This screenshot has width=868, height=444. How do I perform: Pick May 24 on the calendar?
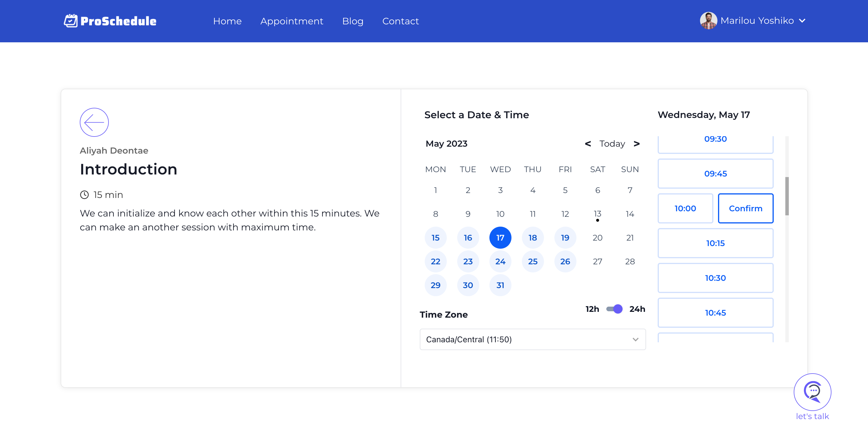[x=500, y=261]
